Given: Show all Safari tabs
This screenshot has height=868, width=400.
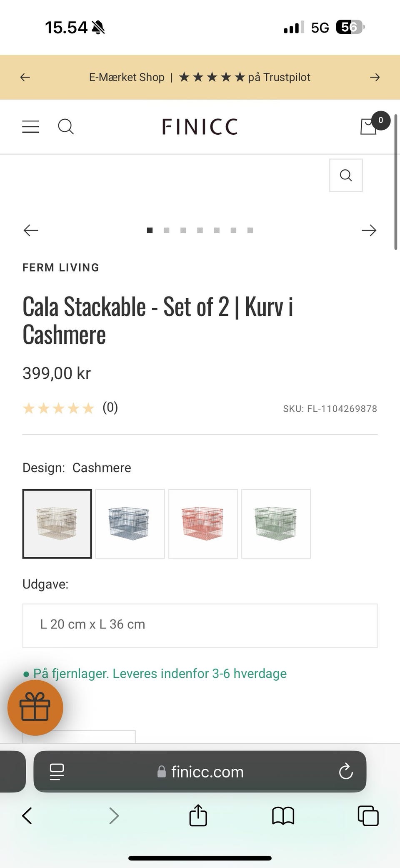Looking at the screenshot, I should tap(368, 815).
